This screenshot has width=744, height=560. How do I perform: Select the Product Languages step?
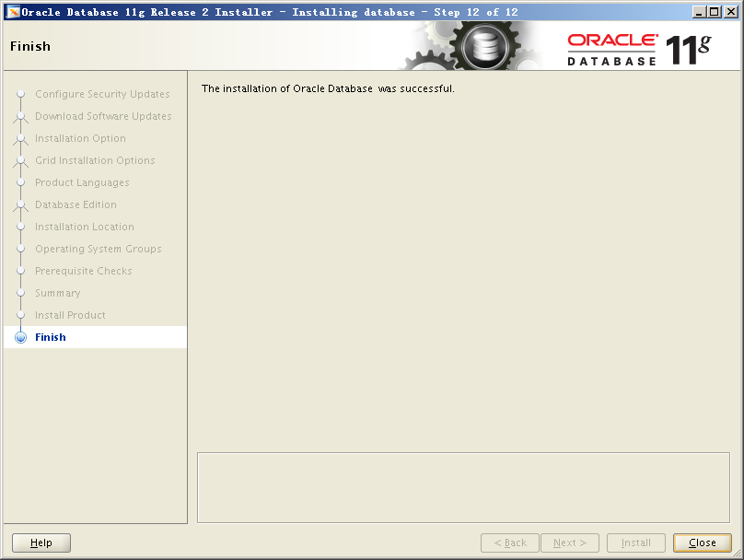tap(82, 182)
